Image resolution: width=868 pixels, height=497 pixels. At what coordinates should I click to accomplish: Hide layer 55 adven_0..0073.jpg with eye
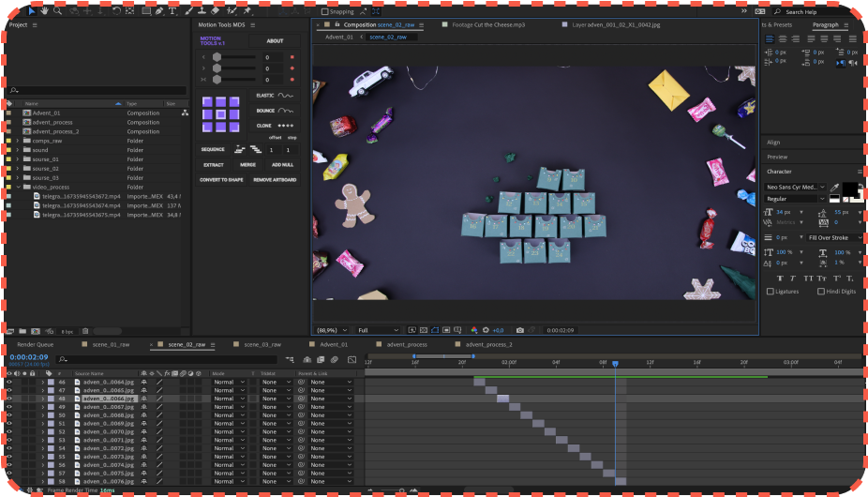8,457
